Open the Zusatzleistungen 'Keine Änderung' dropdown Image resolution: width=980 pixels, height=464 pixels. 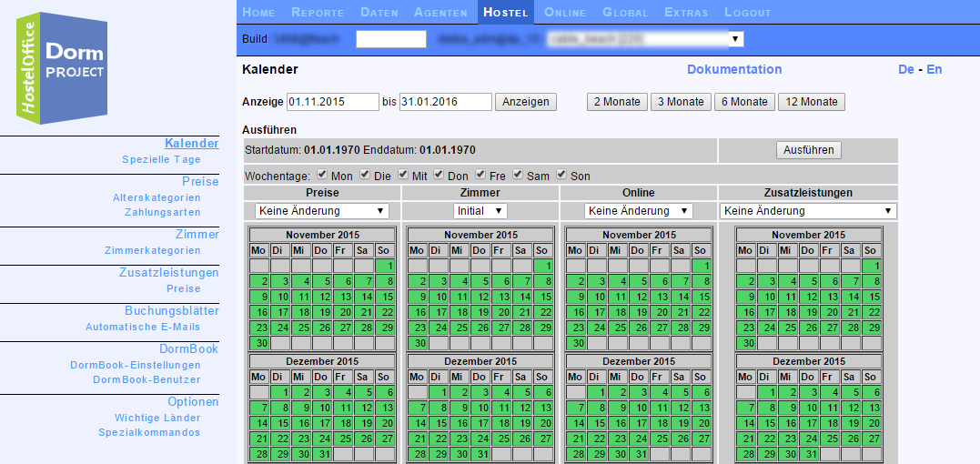coord(808,210)
